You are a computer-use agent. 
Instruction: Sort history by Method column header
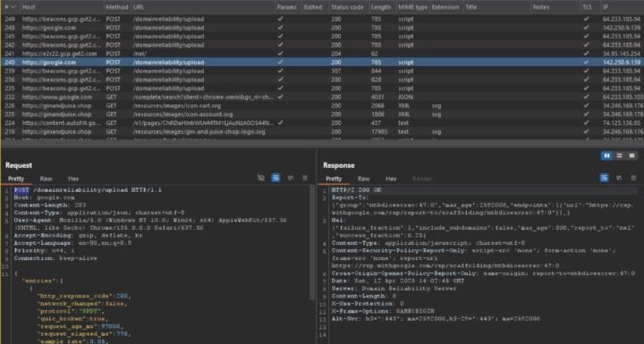pos(117,7)
